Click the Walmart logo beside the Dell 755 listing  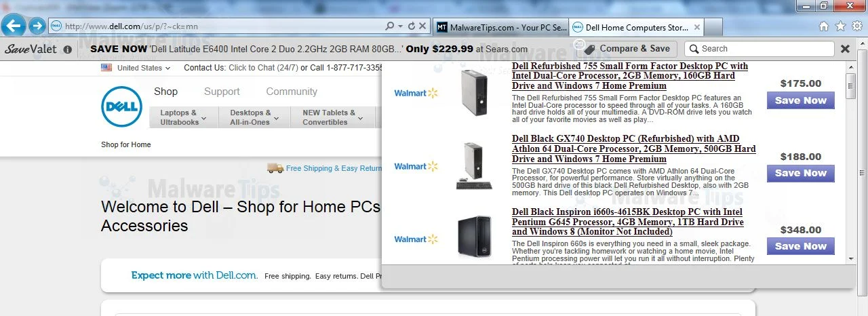pos(416,93)
